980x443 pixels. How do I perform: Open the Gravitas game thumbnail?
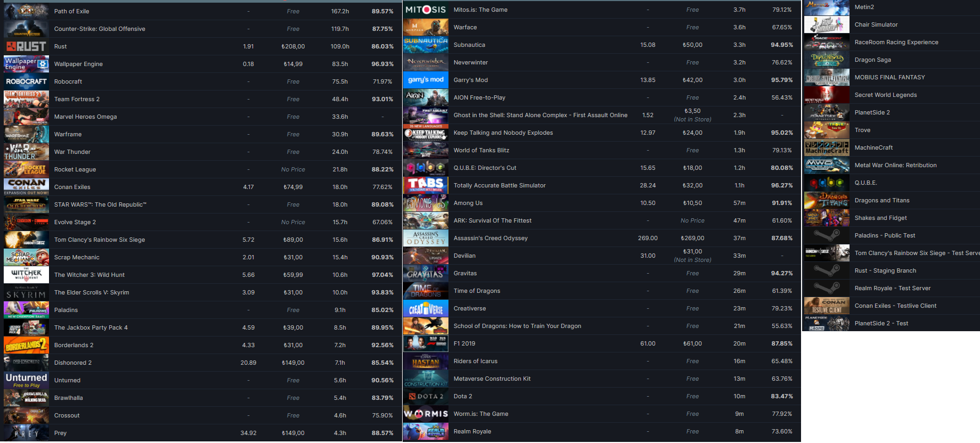click(x=426, y=273)
